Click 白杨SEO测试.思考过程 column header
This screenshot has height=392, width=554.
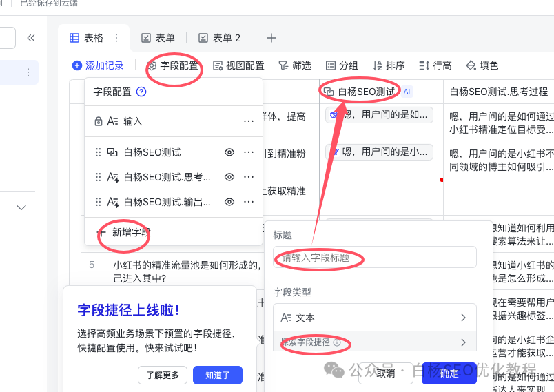point(498,92)
